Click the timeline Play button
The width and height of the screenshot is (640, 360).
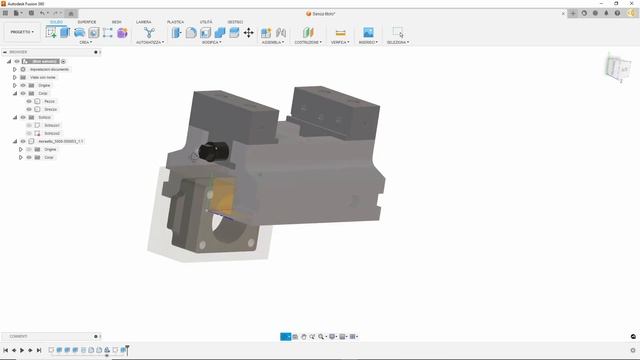22,350
